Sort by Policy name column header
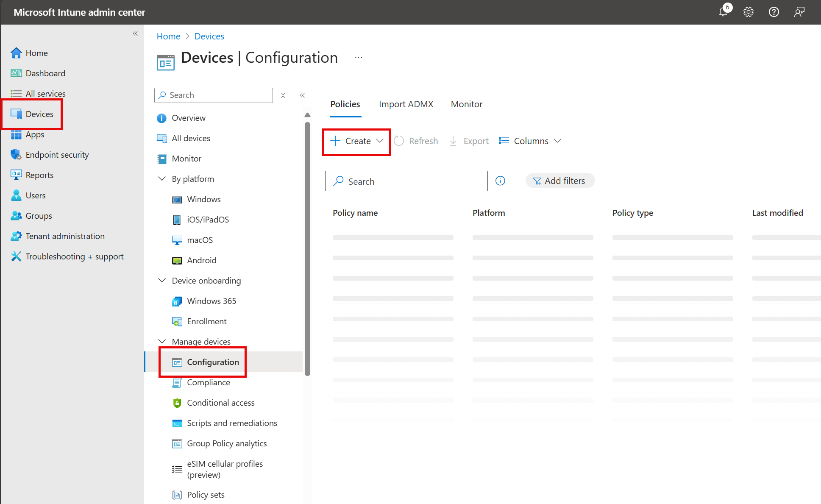This screenshot has width=821, height=504. click(x=355, y=213)
